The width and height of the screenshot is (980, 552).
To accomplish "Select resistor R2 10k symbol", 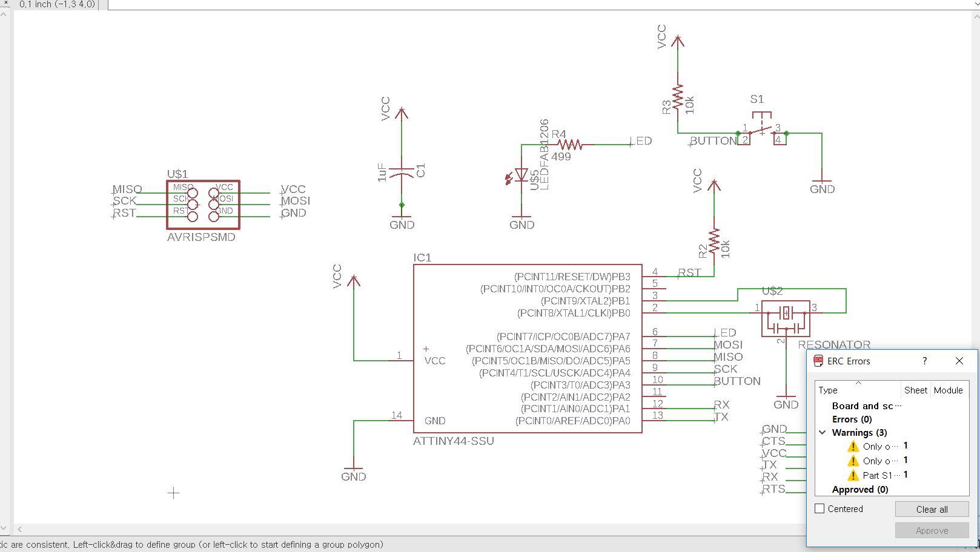I will 715,242.
